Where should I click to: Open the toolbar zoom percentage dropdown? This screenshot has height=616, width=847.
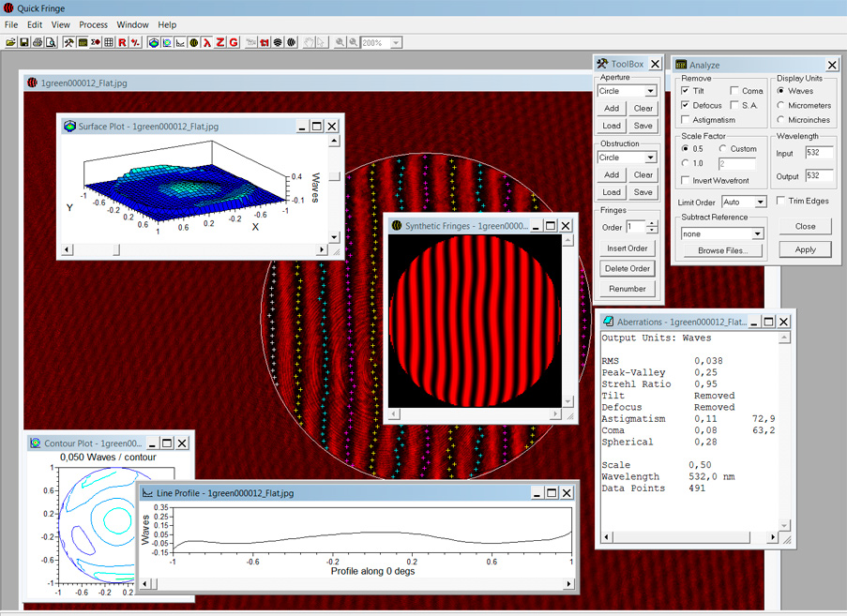(397, 42)
